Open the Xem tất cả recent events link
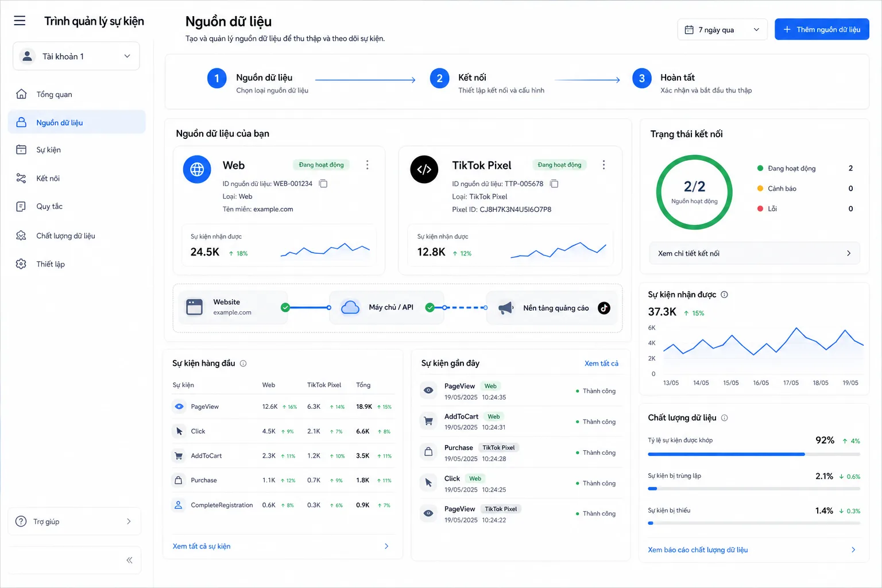 [x=601, y=363]
